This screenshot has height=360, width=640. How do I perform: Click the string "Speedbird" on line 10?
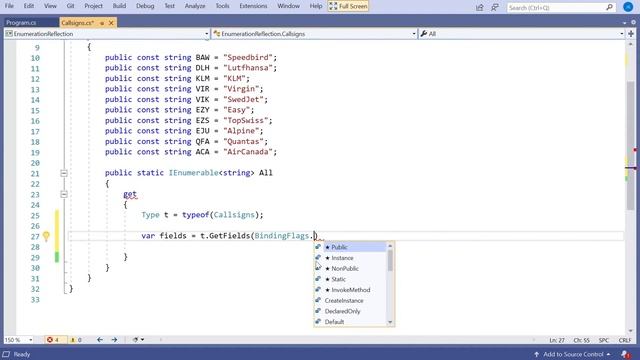[x=248, y=58]
